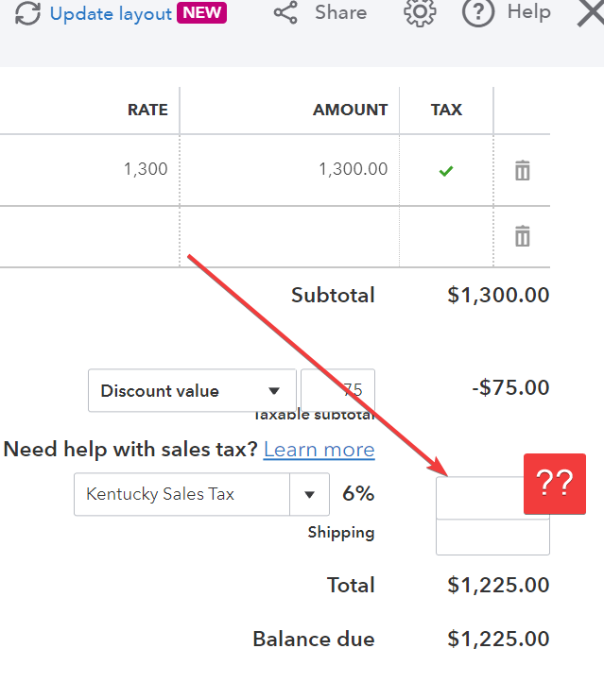Expand the Kentucky Sales Tax dropdown arrow

[309, 494]
